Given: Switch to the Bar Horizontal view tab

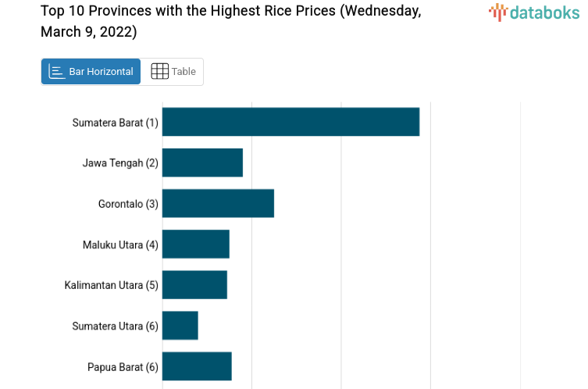Looking at the screenshot, I should [91, 71].
